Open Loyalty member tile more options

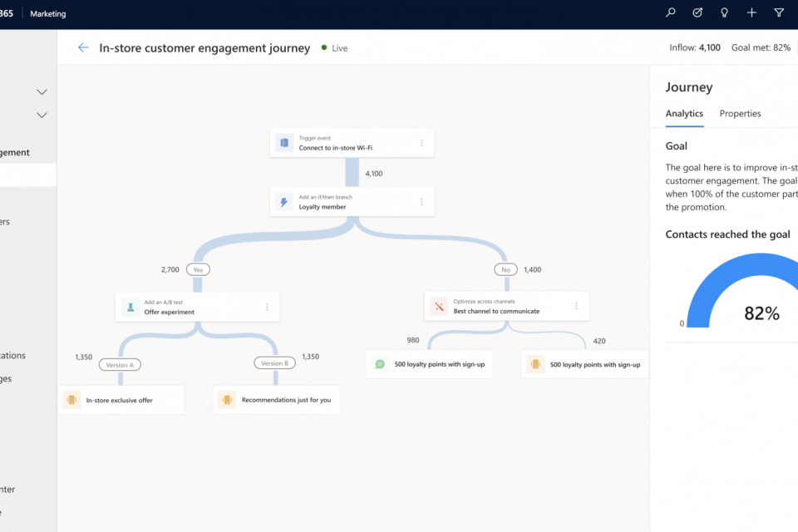[421, 202]
